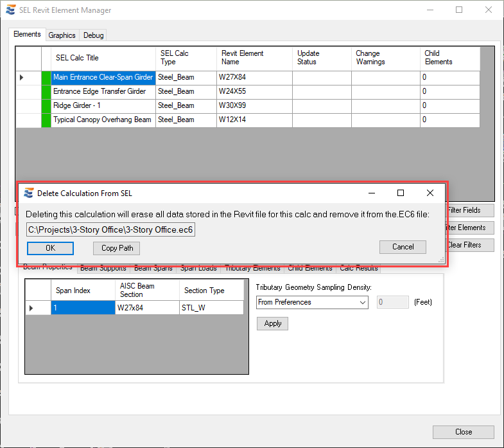The height and width of the screenshot is (448, 504).
Task: Switch to the Child Elements tab
Action: [310, 269]
